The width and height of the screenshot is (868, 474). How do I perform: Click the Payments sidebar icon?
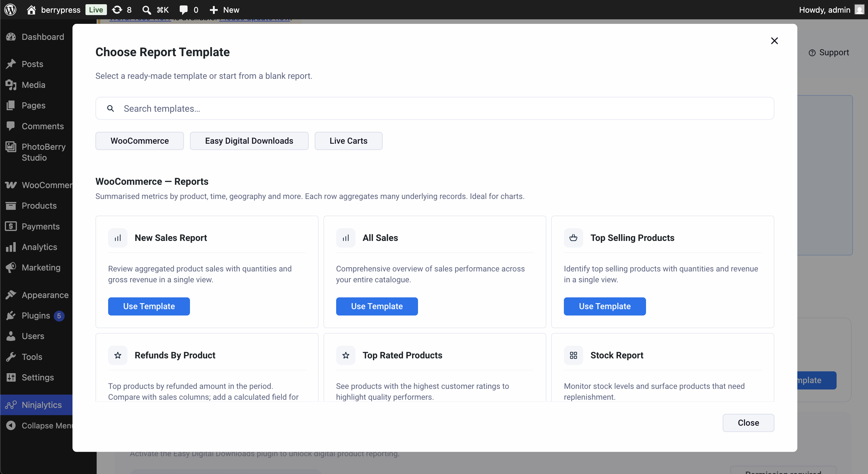pos(11,226)
